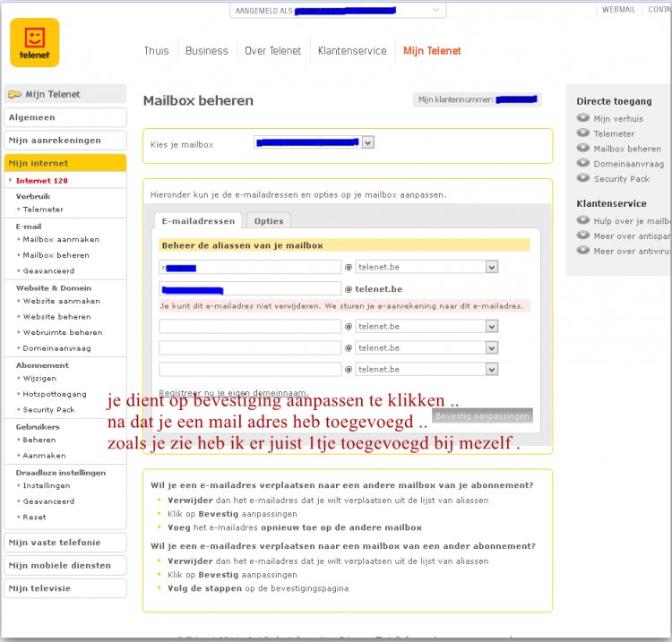Click the first alias name input field
672x642 pixels.
(x=250, y=267)
